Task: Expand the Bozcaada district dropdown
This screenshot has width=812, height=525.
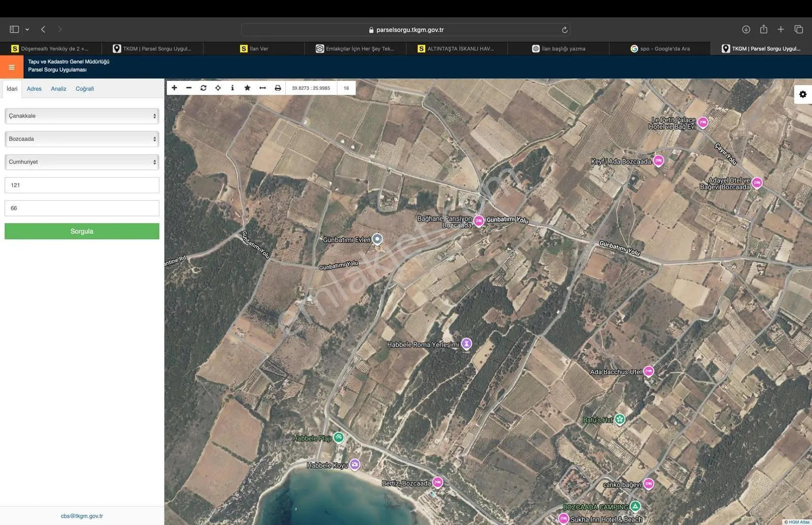Action: pos(82,139)
